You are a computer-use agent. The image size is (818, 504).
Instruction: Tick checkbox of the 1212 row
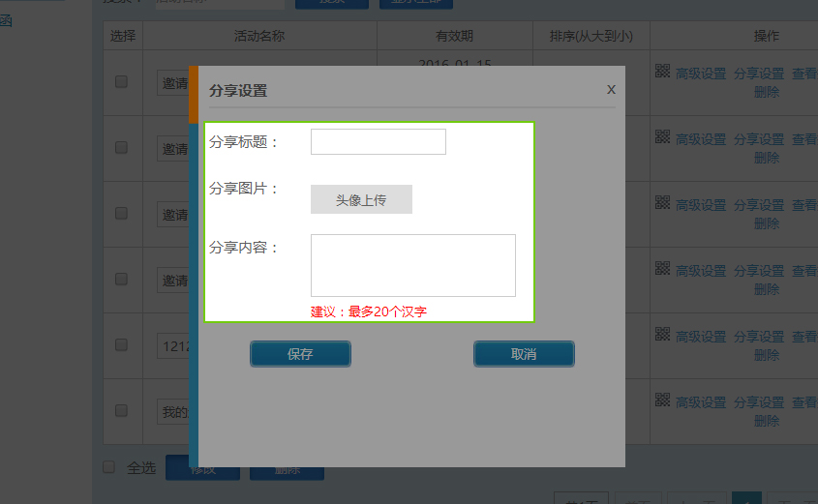[x=121, y=344]
